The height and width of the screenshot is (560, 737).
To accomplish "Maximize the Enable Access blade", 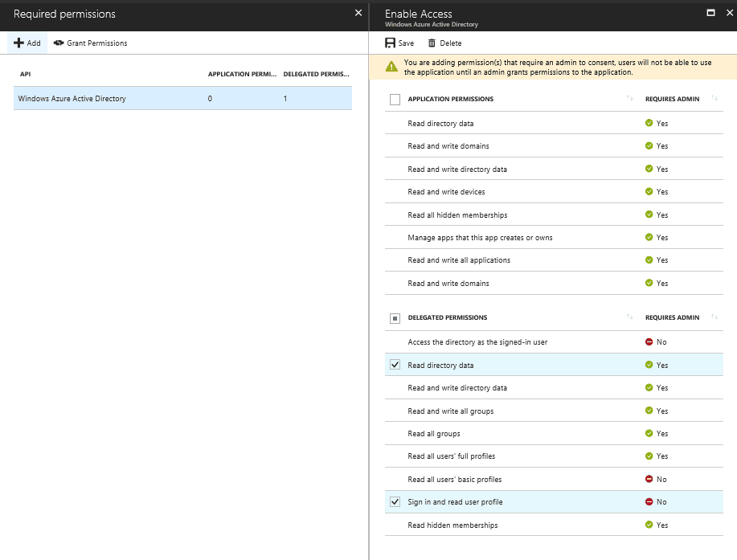I will (x=710, y=13).
